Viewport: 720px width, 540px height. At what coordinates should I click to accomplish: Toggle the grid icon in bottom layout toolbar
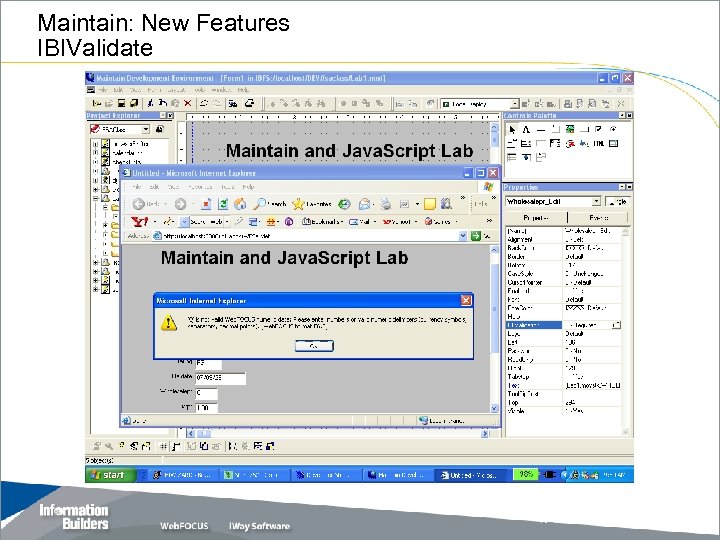163,446
